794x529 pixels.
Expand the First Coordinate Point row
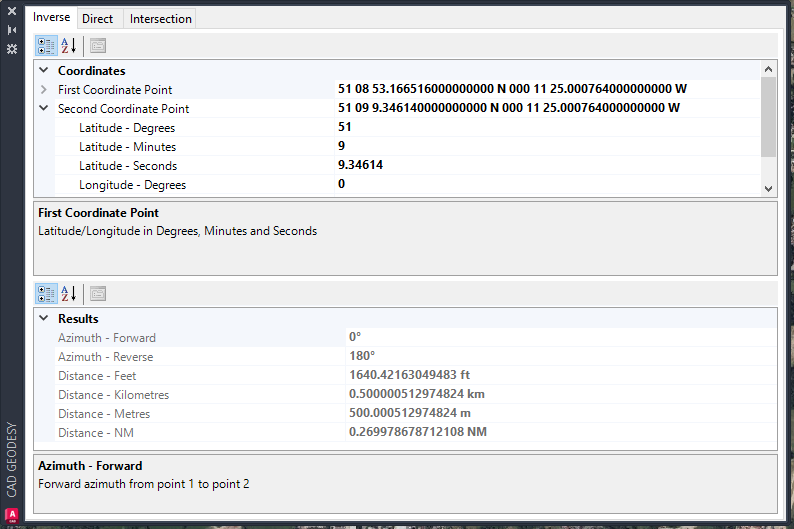coord(44,90)
